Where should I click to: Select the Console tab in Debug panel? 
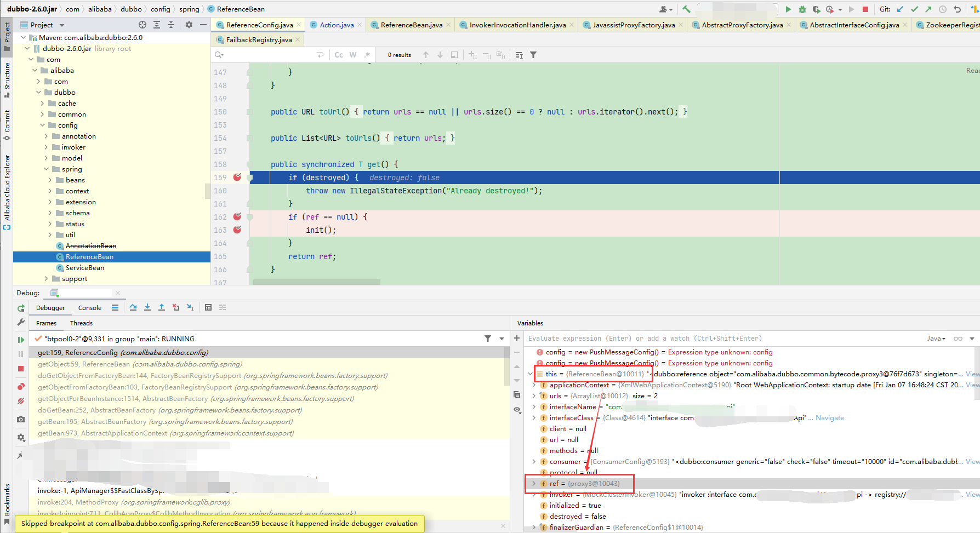pyautogui.click(x=90, y=308)
